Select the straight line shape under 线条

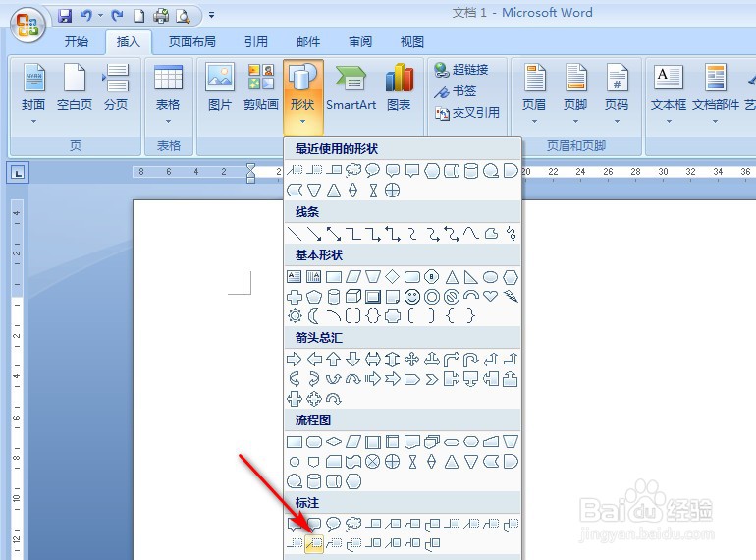(295, 234)
